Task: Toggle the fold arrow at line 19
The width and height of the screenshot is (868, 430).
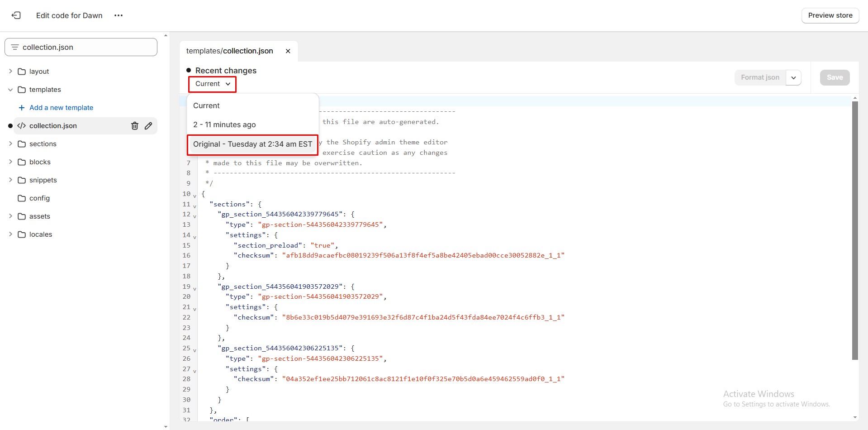Action: click(195, 288)
